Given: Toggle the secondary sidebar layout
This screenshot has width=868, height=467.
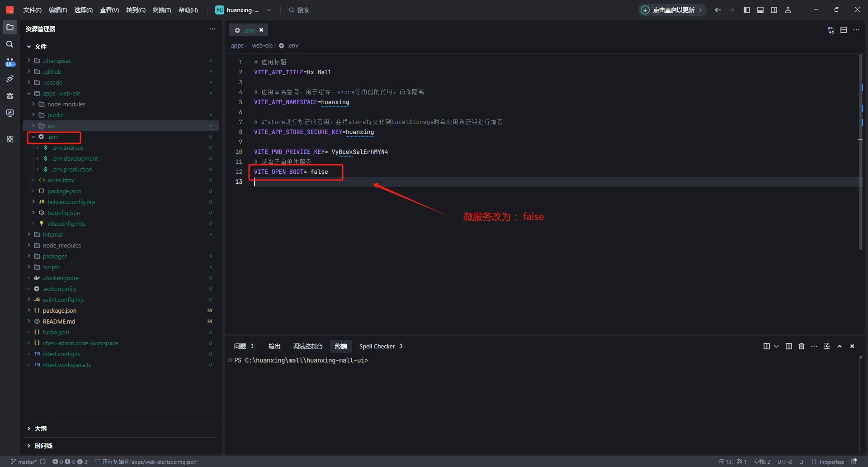Looking at the screenshot, I should [x=774, y=10].
